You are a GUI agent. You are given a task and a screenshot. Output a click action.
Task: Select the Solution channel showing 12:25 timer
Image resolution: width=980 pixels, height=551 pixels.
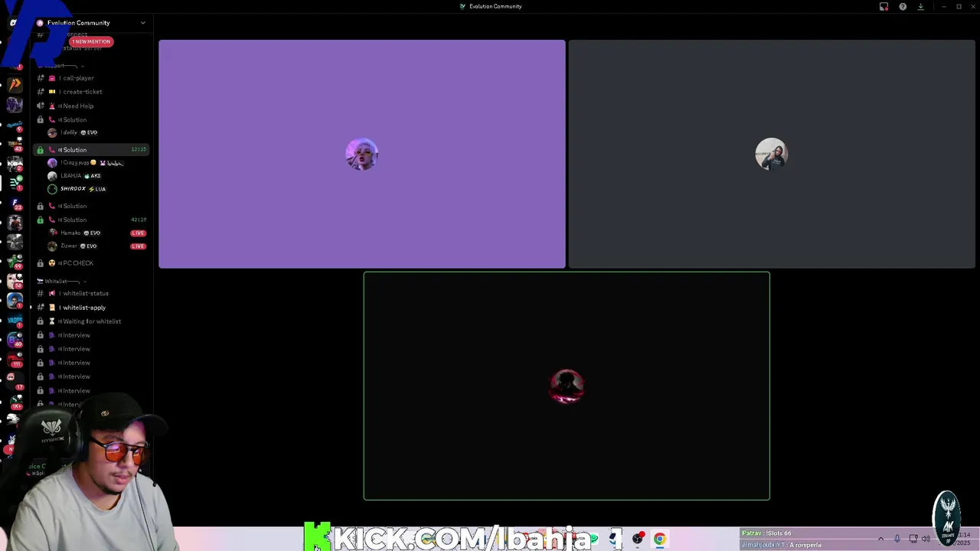click(x=92, y=150)
